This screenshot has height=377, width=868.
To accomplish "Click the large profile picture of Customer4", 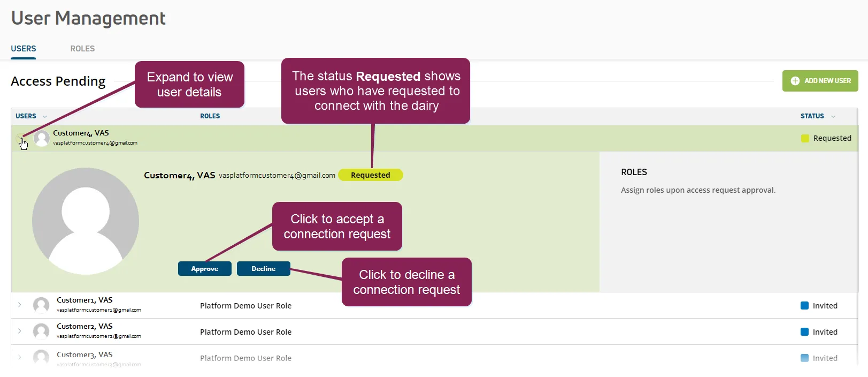I will (86, 221).
